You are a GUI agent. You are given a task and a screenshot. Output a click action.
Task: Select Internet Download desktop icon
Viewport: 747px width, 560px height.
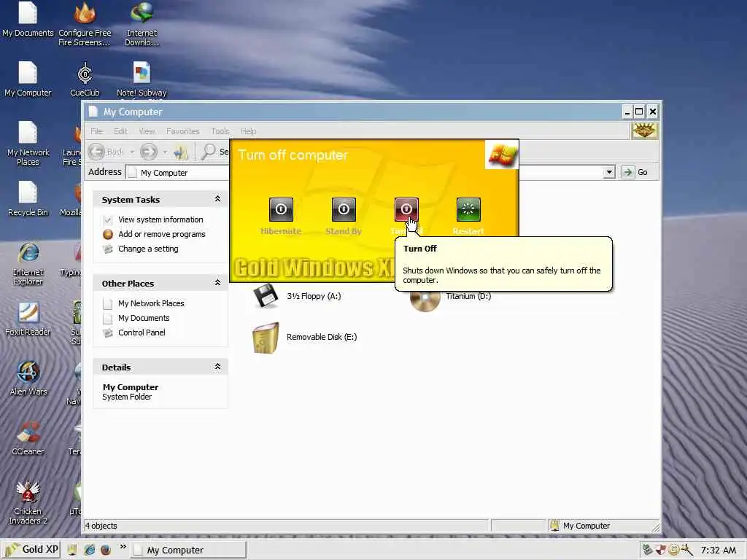pyautogui.click(x=142, y=24)
